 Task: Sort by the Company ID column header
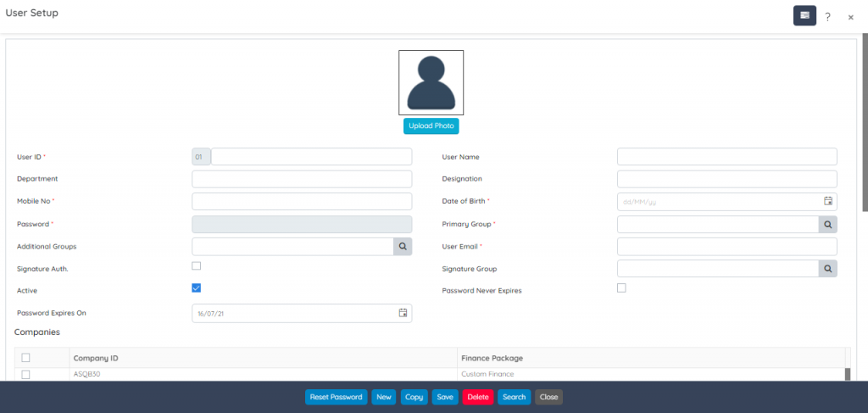click(96, 359)
